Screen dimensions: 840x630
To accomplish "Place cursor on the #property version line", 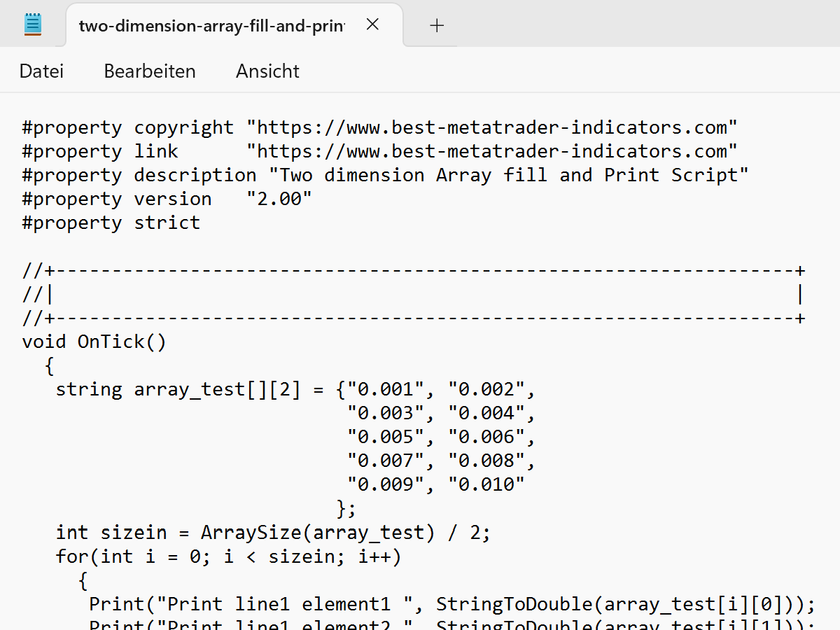I will tap(166, 198).
